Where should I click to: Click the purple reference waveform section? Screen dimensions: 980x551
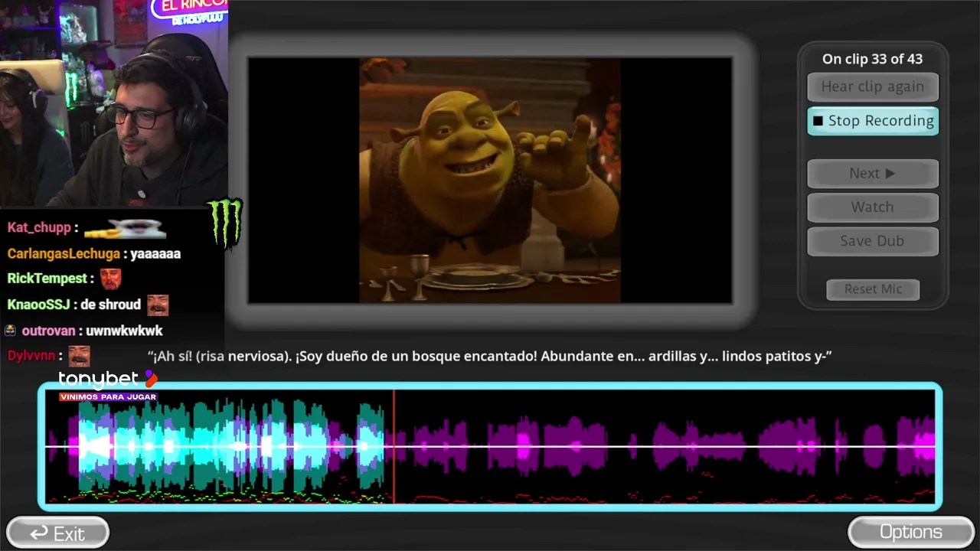click(x=666, y=447)
